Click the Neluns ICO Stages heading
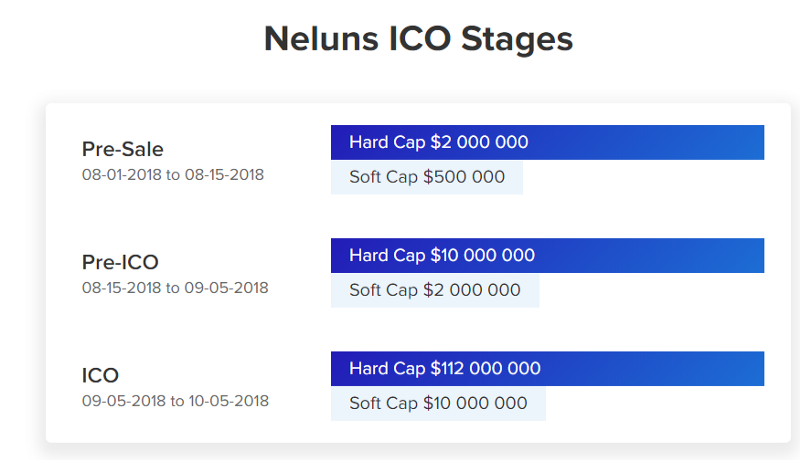The height and width of the screenshot is (460, 800). coord(418,39)
